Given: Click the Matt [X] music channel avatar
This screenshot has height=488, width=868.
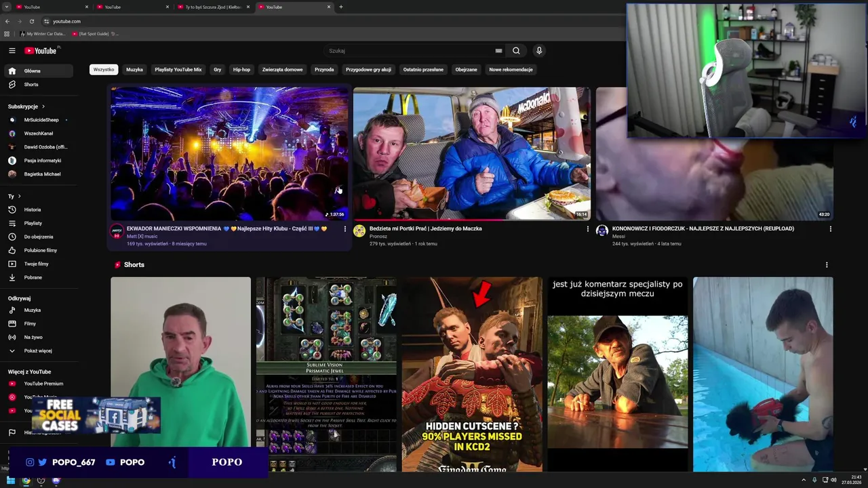Looking at the screenshot, I should [117, 230].
